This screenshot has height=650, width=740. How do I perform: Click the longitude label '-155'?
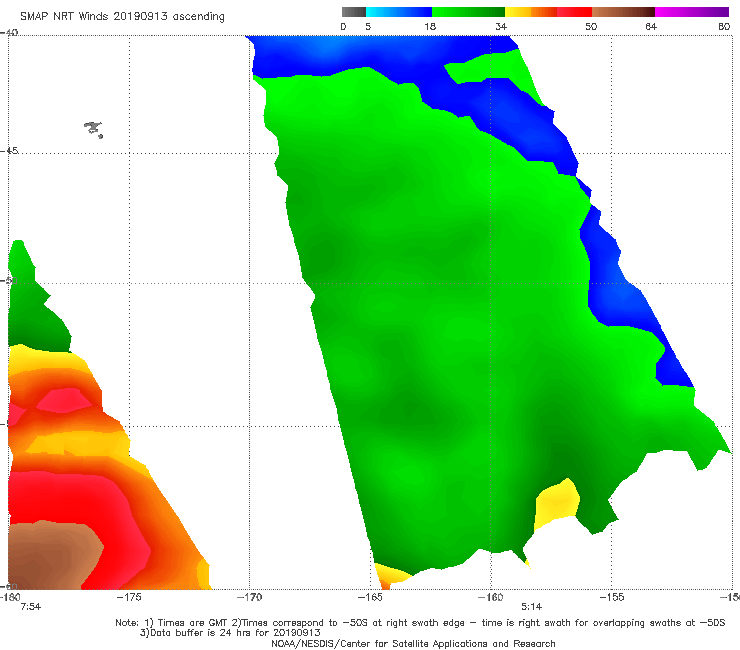point(612,597)
